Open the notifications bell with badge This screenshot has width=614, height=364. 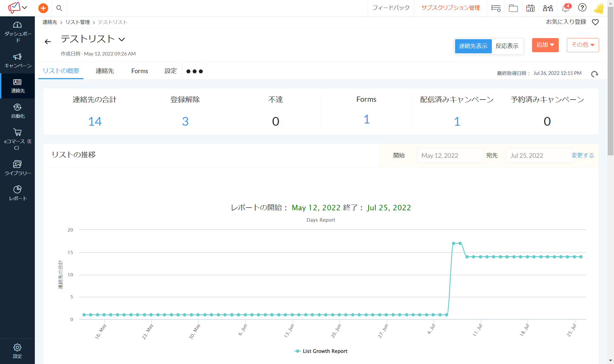coord(566,8)
